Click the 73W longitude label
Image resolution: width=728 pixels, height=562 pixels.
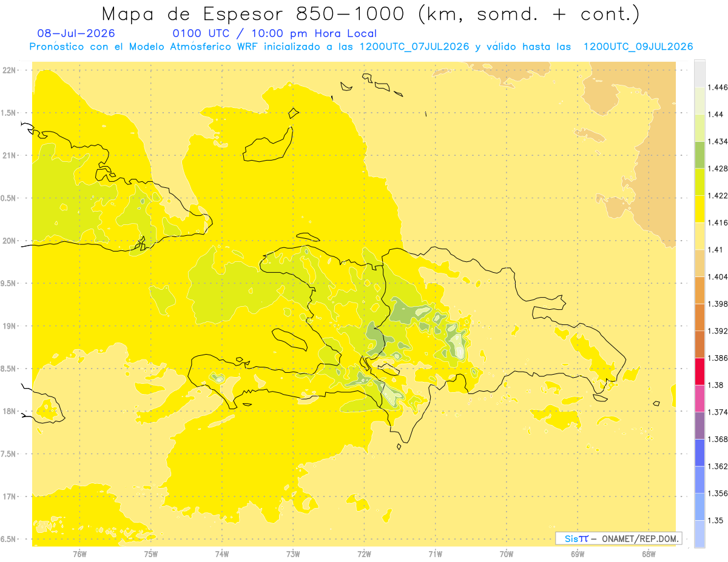click(293, 554)
